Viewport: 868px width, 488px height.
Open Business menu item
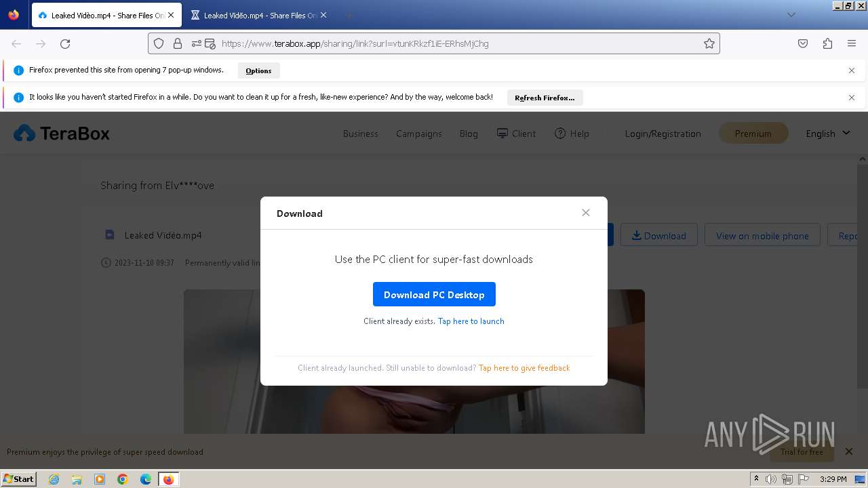(x=360, y=134)
